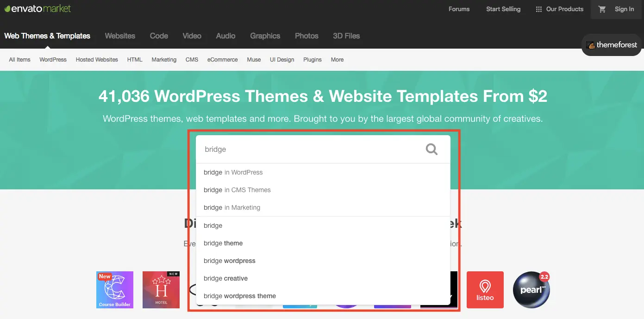Open the Our Products grid icon
The image size is (644, 319).
coord(538,9)
